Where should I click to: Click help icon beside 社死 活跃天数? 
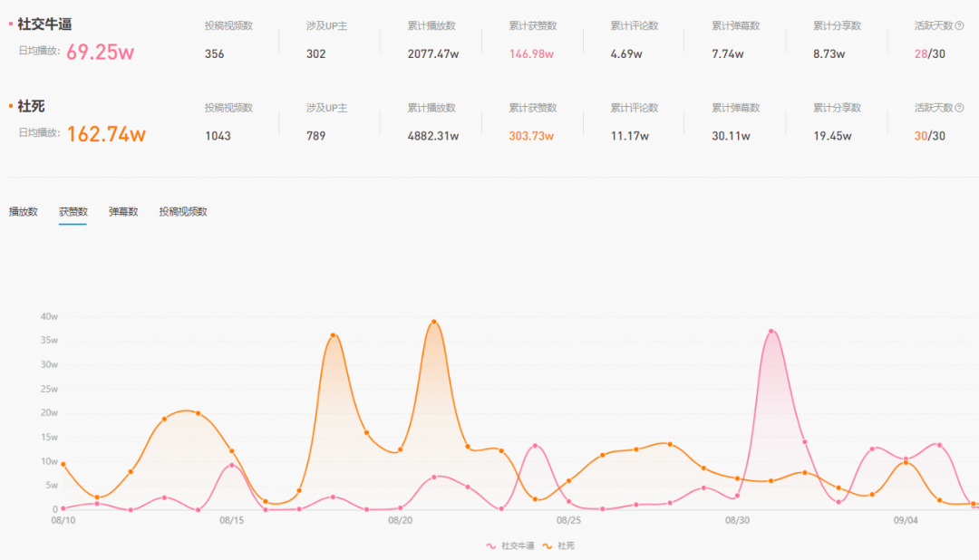960,108
